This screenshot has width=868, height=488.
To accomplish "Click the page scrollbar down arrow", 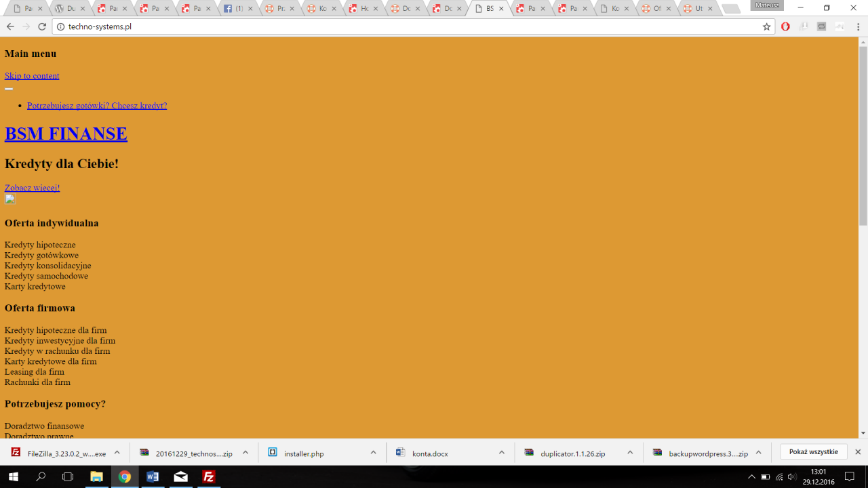I will 863,433.
